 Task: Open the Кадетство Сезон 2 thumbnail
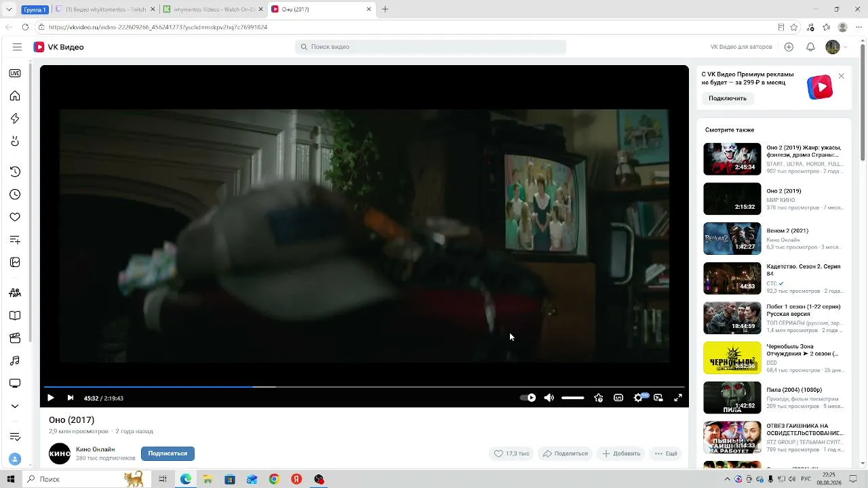pyautogui.click(x=732, y=279)
